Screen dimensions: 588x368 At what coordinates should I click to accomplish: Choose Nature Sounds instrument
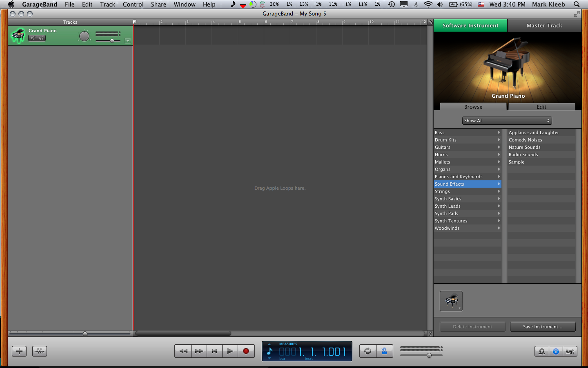pyautogui.click(x=541, y=147)
